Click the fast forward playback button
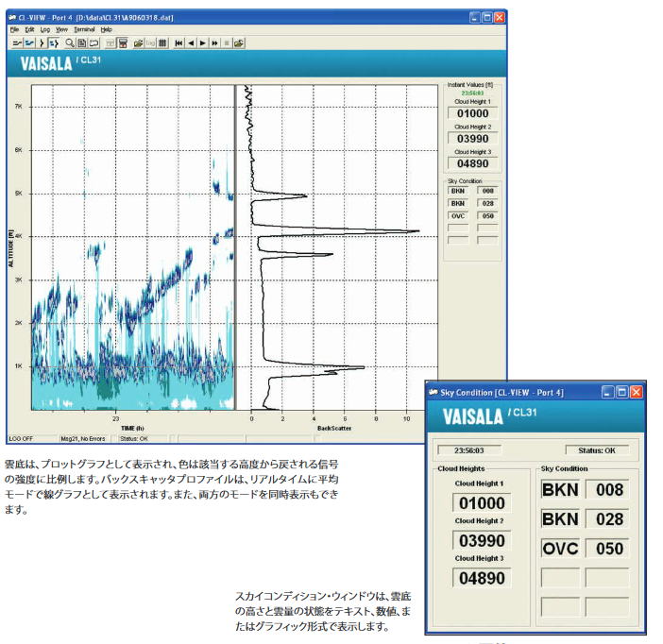 (x=214, y=43)
